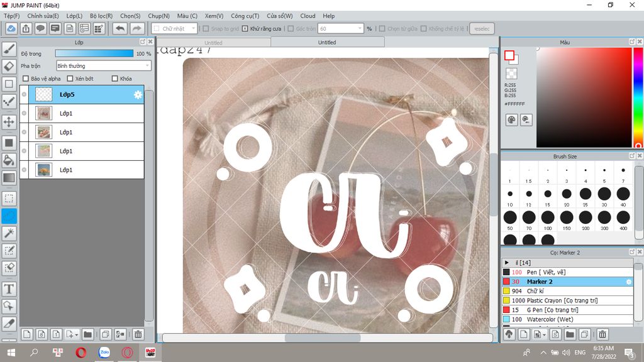Select the Move tool
The image size is (644, 362).
(9, 122)
